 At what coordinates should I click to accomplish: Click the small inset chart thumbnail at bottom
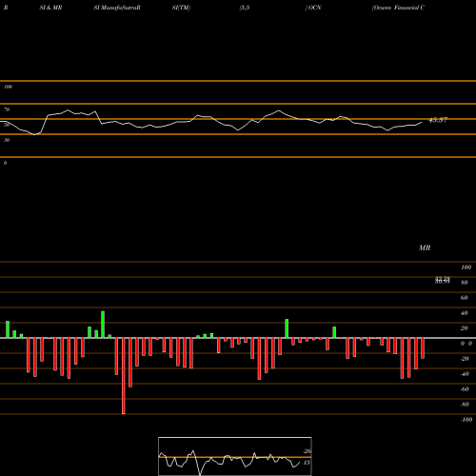pyautogui.click(x=235, y=456)
